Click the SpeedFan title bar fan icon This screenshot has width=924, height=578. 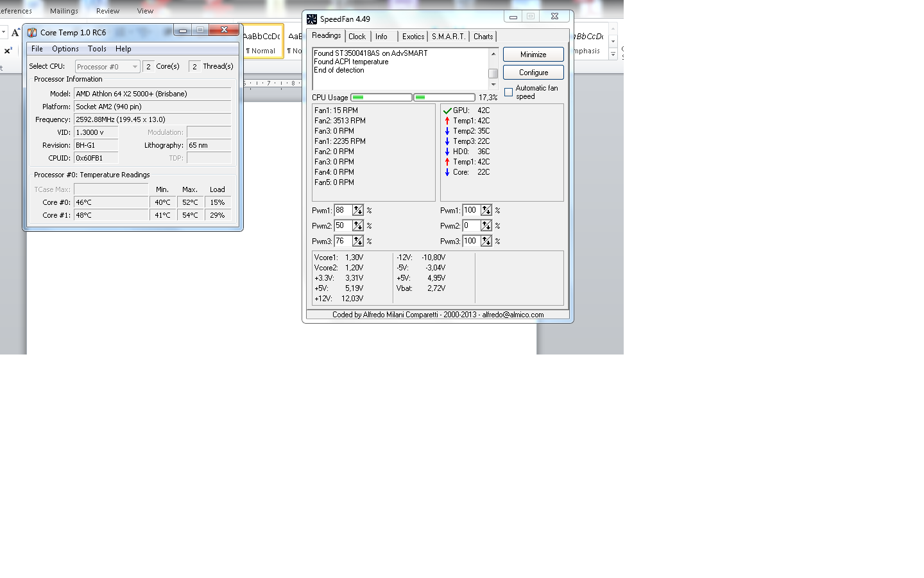click(312, 19)
